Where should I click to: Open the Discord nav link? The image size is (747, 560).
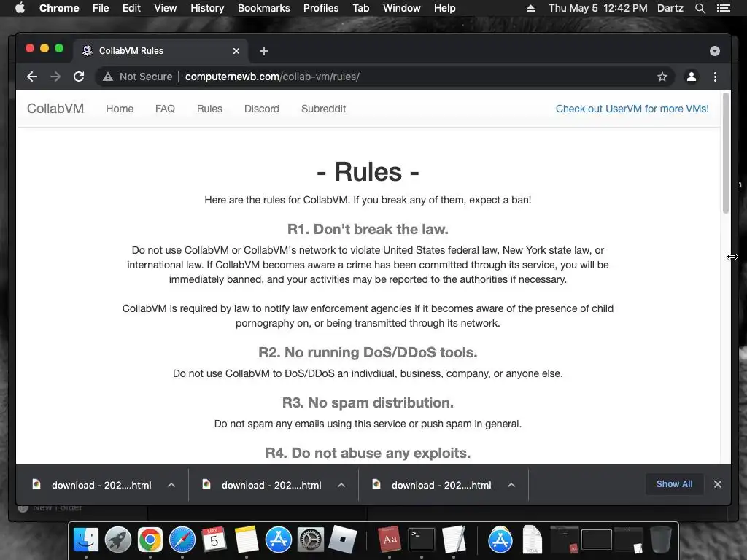coord(262,109)
